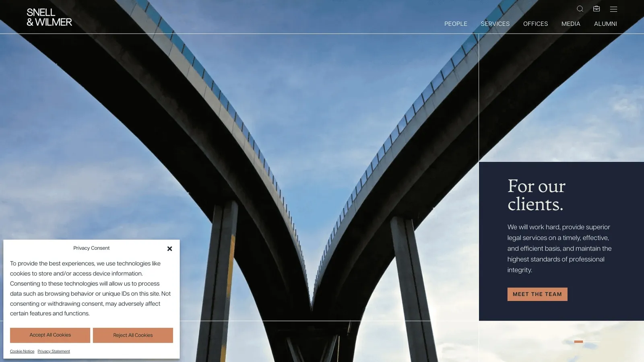Open the People menu
The image size is (644, 362).
pyautogui.click(x=456, y=24)
